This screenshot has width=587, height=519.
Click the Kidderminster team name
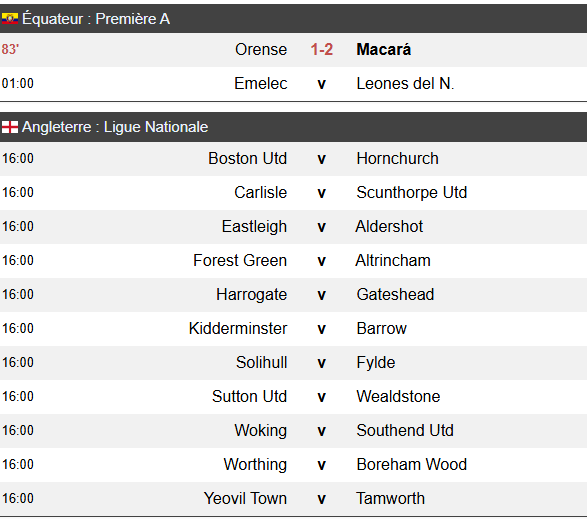pyautogui.click(x=238, y=328)
